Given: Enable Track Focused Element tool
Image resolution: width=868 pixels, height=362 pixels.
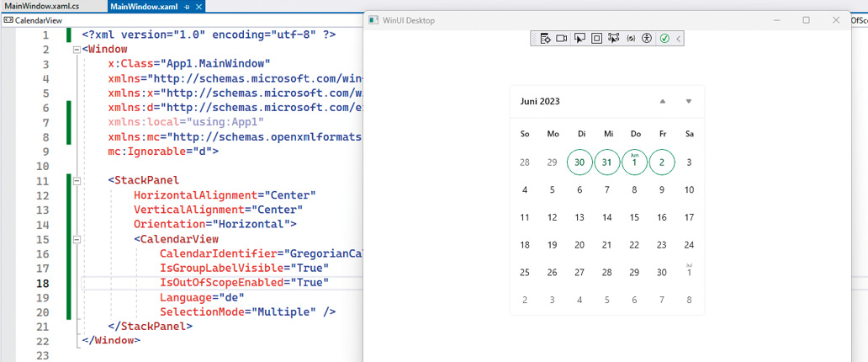Looking at the screenshot, I should tap(613, 38).
